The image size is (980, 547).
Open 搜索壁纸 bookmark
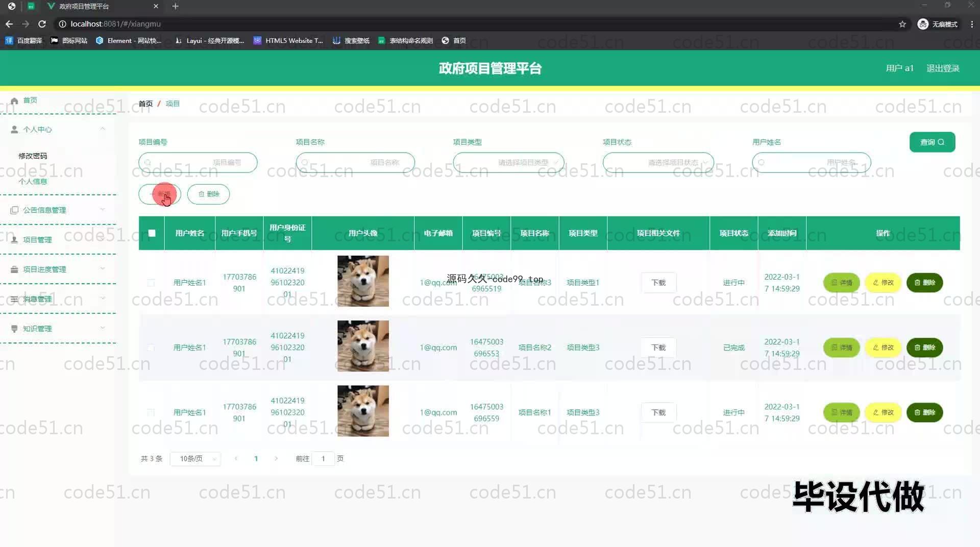tap(351, 40)
